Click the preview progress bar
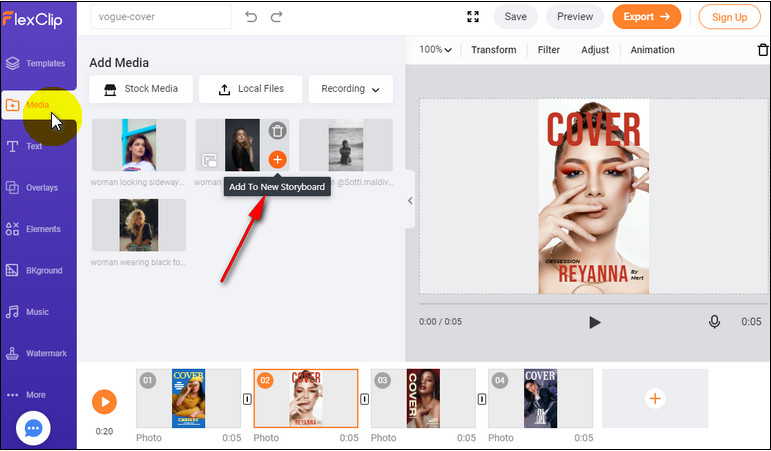The height and width of the screenshot is (451, 771). 593,304
